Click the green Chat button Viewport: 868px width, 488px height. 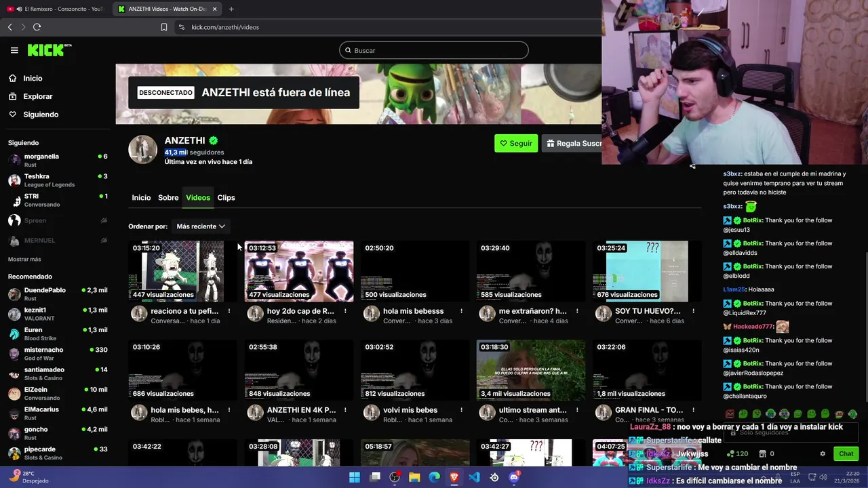tap(846, 454)
